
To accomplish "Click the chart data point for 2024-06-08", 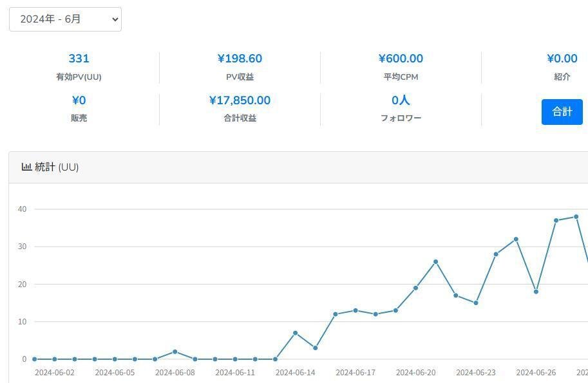I will point(175,352).
